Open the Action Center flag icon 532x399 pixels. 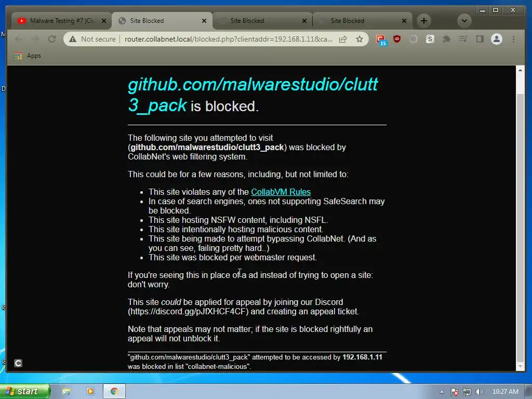(454, 392)
